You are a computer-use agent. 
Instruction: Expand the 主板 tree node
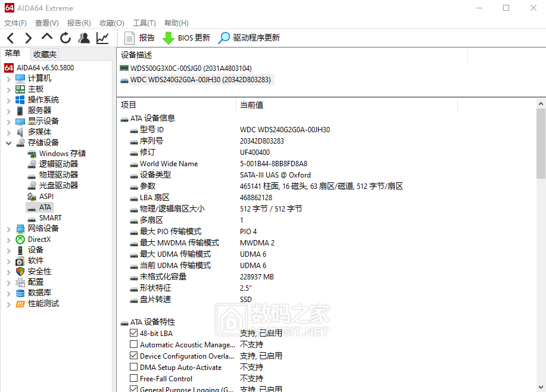9,90
